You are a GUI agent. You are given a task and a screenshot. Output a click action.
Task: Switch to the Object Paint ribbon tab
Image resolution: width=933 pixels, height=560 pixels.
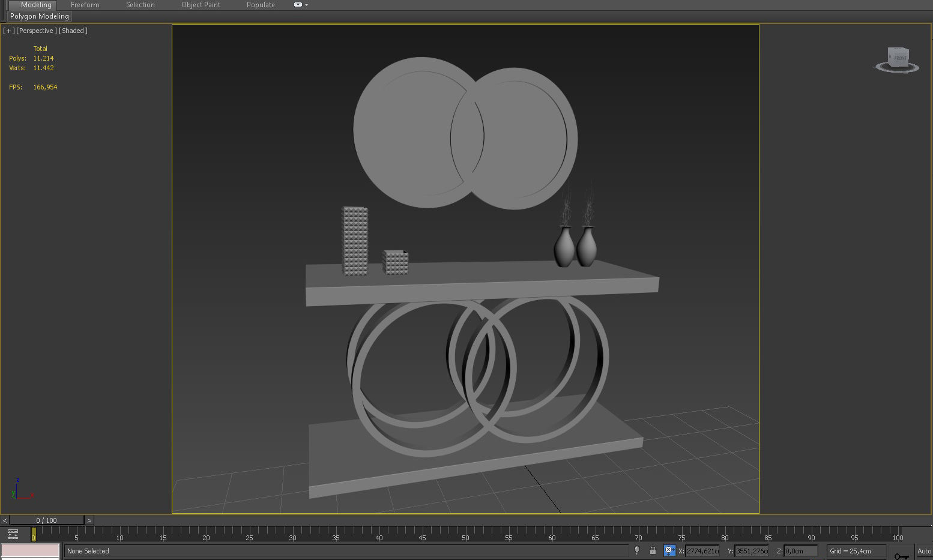click(x=201, y=5)
